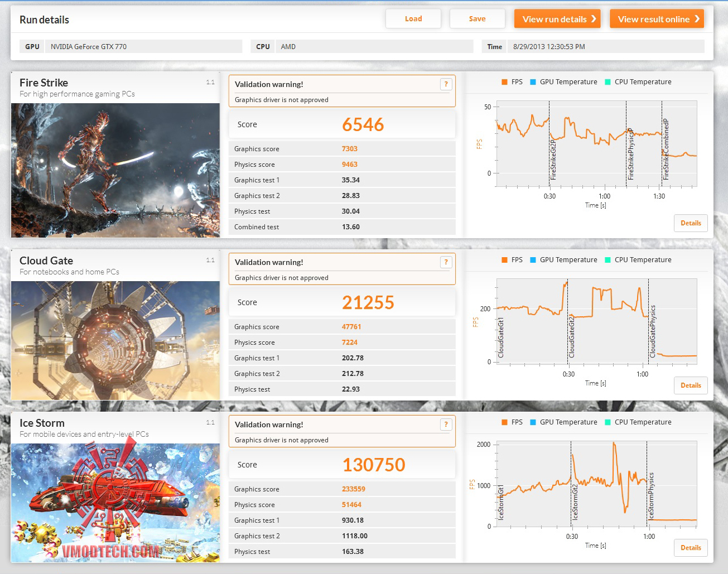
Task: Open Cloud Gate validation warning help icon
Action: [x=446, y=262]
